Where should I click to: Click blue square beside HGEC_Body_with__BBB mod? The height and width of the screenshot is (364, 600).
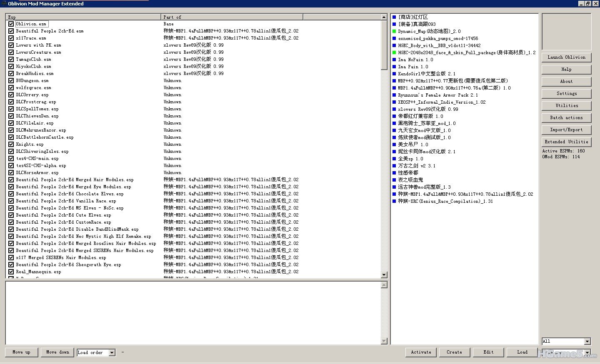coord(394,45)
